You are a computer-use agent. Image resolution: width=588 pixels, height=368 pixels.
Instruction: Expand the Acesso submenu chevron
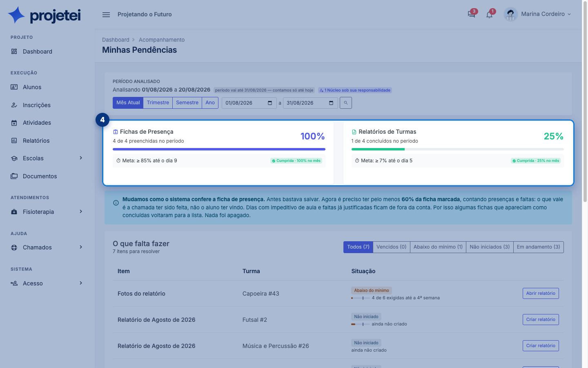tap(81, 283)
